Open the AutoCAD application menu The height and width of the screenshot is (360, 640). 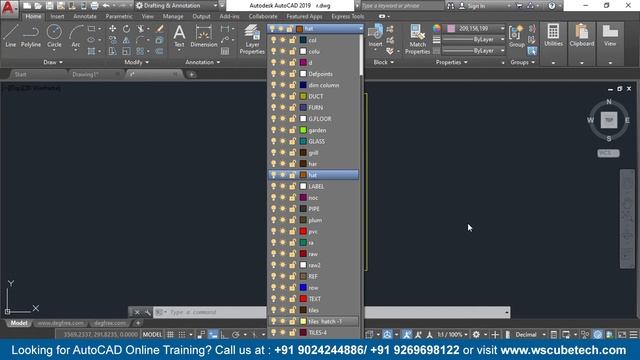point(9,8)
